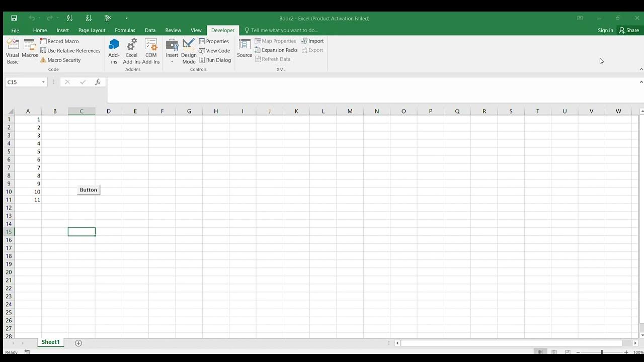Image resolution: width=644 pixels, height=362 pixels.
Task: Click the Name Box showing C15
Action: (23, 82)
